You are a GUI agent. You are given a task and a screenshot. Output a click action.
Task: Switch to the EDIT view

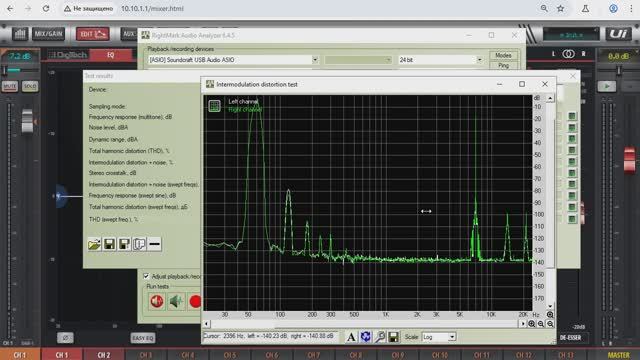coord(93,34)
